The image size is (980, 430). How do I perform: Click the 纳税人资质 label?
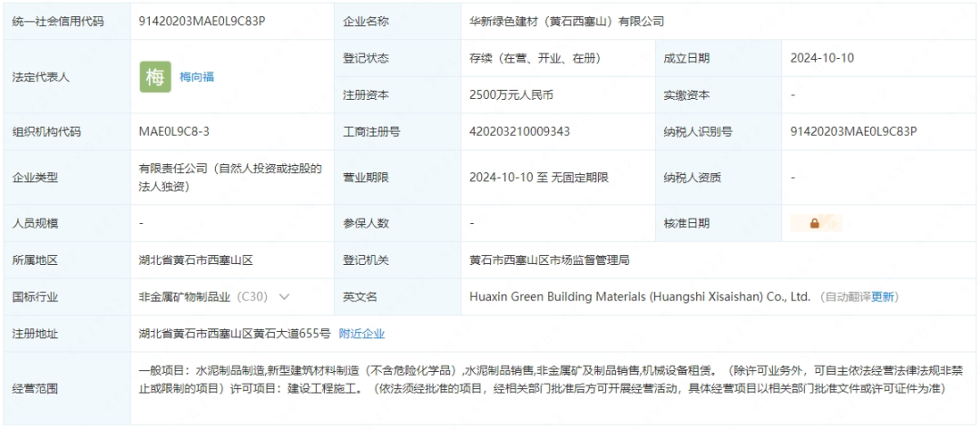[x=691, y=178]
